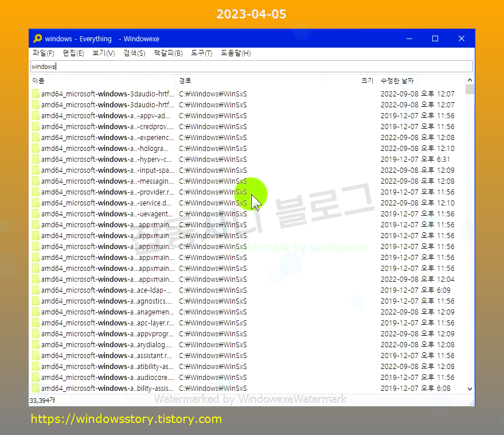This screenshot has height=435, width=504.
Task: Maximize the Everything window
Action: [x=435, y=38]
